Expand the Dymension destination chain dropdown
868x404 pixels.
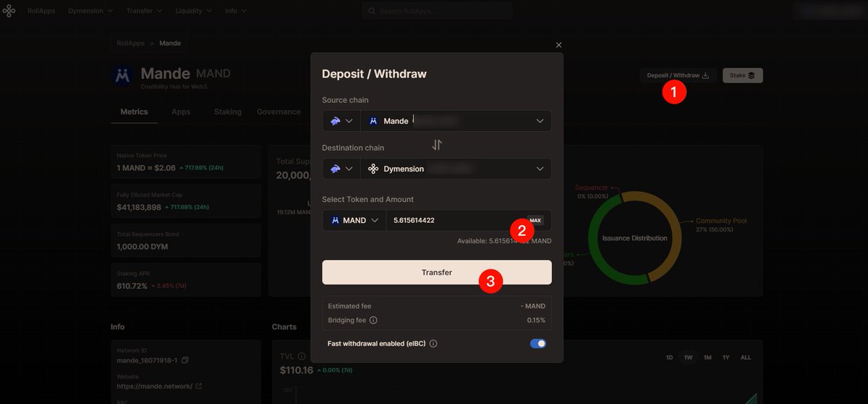pyautogui.click(x=456, y=169)
